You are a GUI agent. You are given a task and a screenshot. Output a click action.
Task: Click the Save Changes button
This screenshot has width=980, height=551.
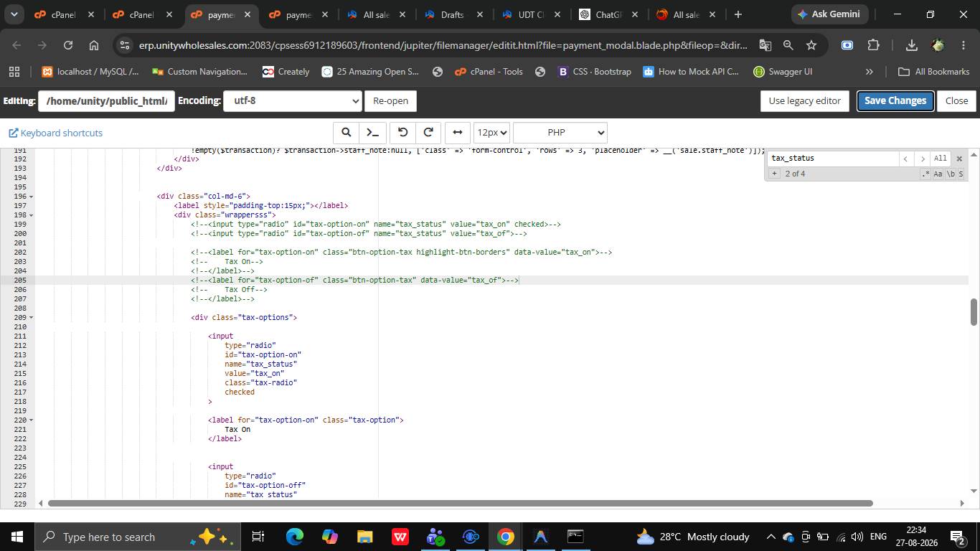click(x=895, y=101)
